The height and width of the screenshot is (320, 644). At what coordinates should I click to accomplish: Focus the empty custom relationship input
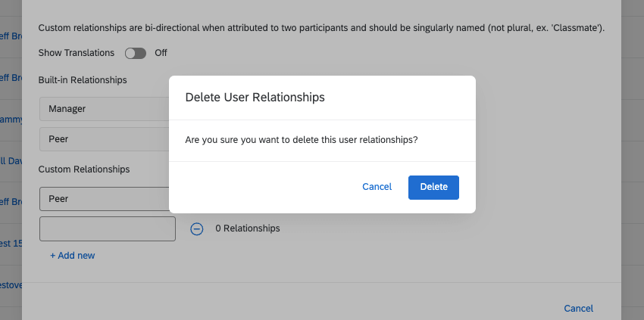(108, 228)
